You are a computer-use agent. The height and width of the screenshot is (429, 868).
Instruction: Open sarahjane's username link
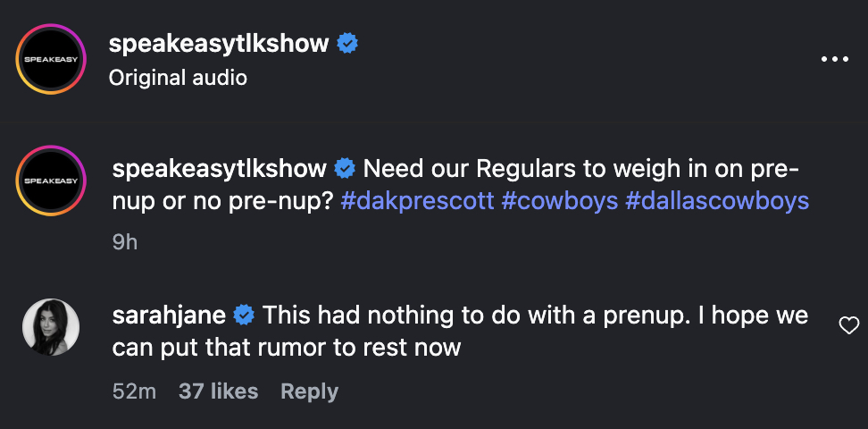171,315
